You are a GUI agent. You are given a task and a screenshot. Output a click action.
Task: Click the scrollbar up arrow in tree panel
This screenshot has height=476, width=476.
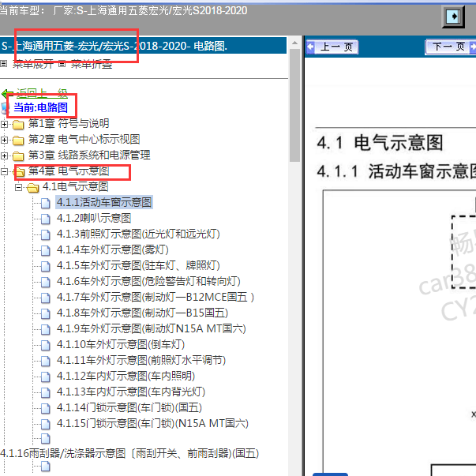click(294, 43)
